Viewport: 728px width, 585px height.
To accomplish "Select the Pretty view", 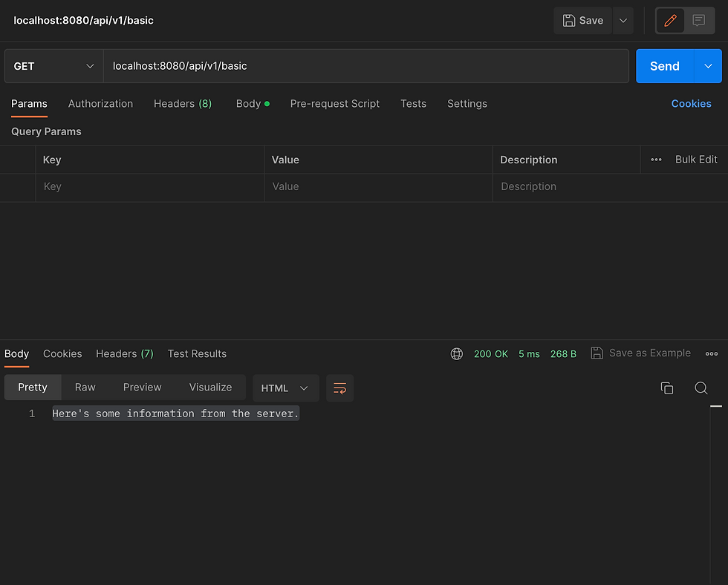I will [x=33, y=388].
